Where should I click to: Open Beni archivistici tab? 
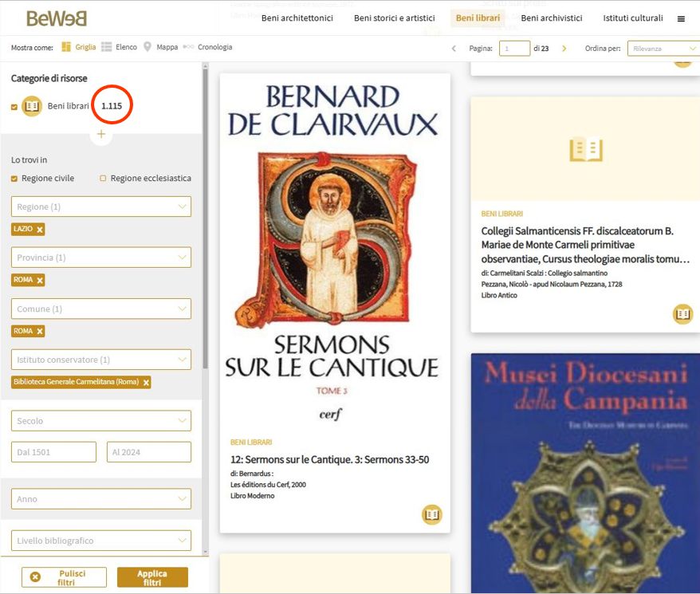click(551, 18)
